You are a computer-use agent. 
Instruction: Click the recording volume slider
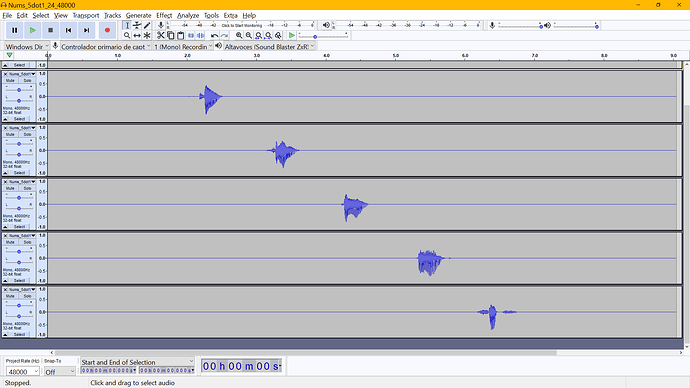pyautogui.click(x=520, y=26)
